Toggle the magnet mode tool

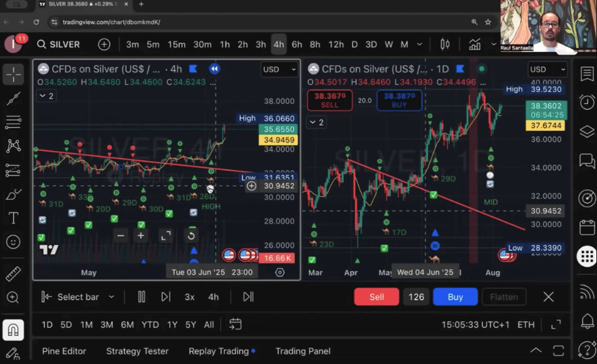pos(13,329)
